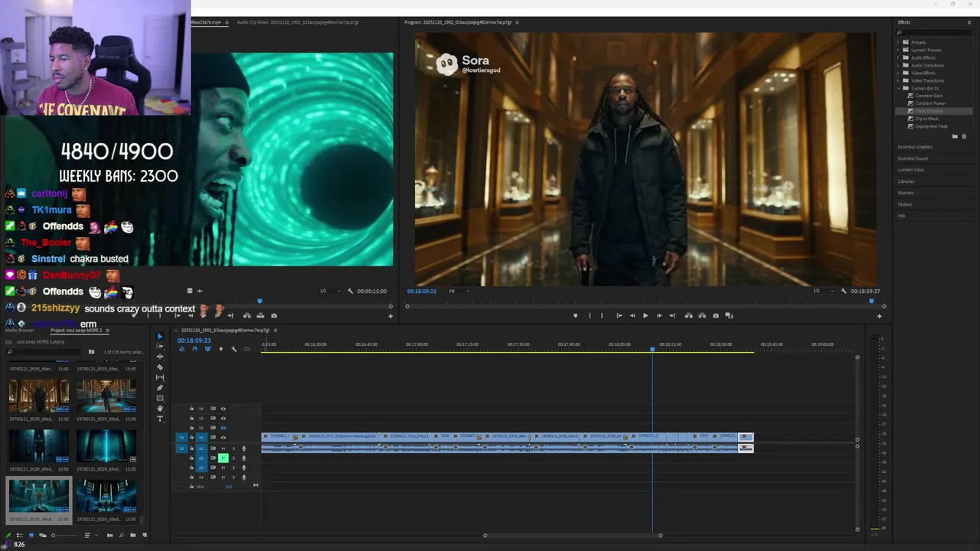
Task: Switch to Audio Clip Mixer tab
Action: (x=297, y=22)
